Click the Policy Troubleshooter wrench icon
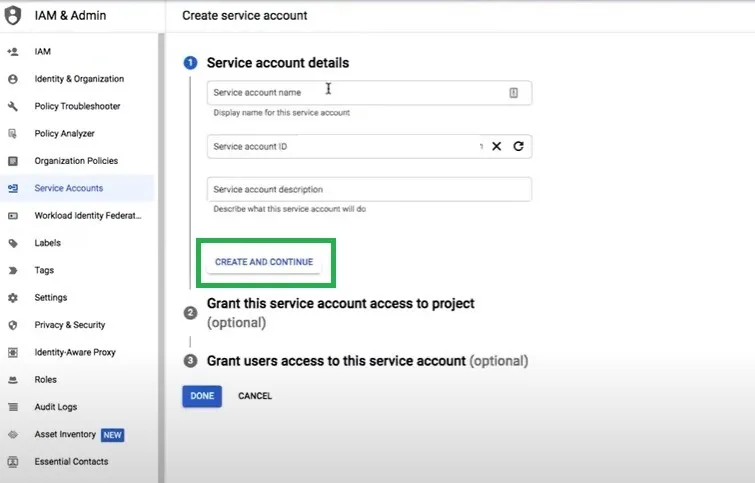This screenshot has height=483, width=755. (13, 106)
